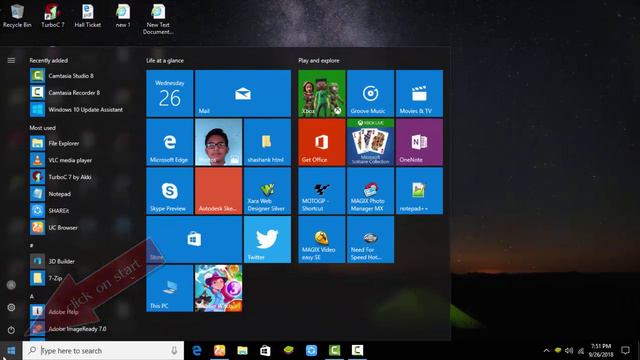Open the volume control in system tray
The image size is (640, 360).
tap(569, 351)
